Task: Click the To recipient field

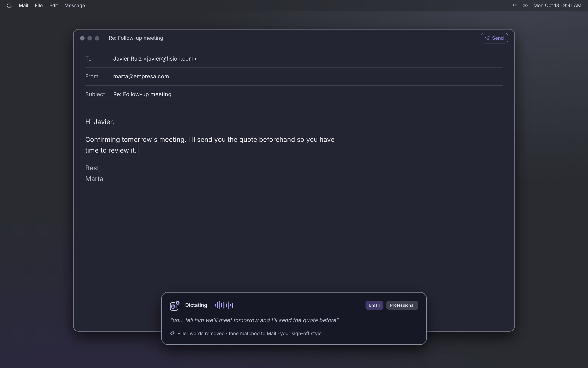Action: coord(294,59)
